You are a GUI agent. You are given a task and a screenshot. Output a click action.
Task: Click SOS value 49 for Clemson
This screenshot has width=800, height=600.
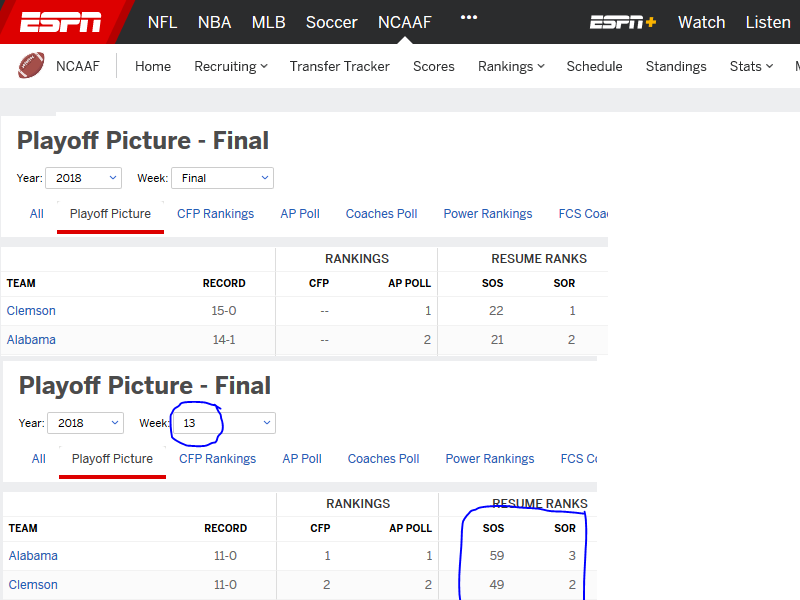point(497,585)
